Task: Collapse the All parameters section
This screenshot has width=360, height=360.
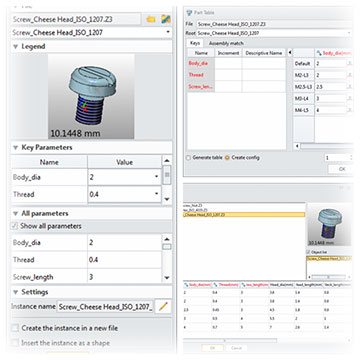Action: point(15,213)
